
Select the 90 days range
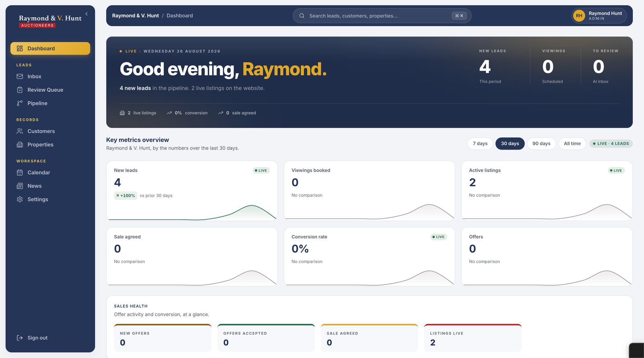[x=541, y=144]
